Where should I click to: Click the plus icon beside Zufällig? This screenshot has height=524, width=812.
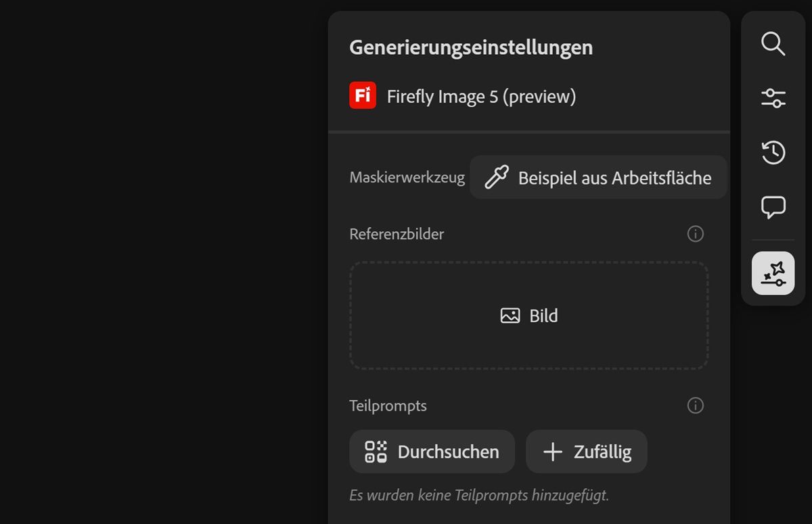tap(553, 452)
